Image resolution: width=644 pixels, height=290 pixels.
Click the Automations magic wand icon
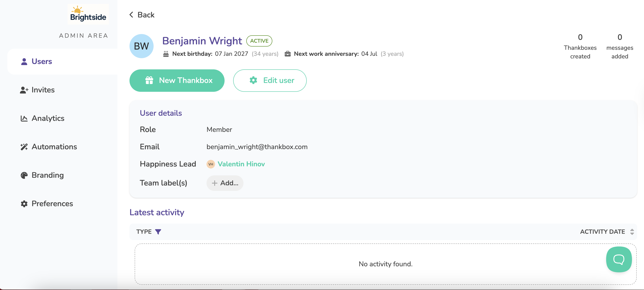click(x=24, y=147)
